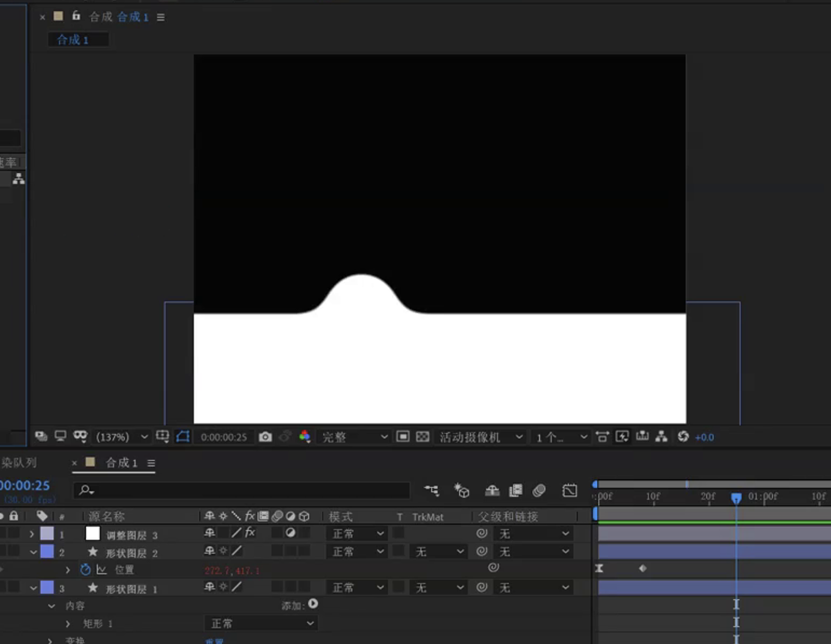Open the composition mini-flowchart icon
The image size is (831, 644).
point(432,490)
